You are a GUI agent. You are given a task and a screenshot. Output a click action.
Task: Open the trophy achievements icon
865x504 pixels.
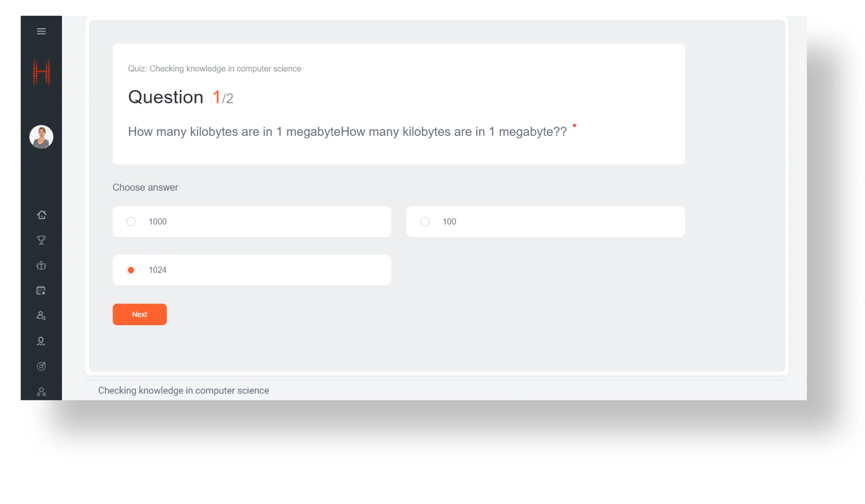pos(41,240)
